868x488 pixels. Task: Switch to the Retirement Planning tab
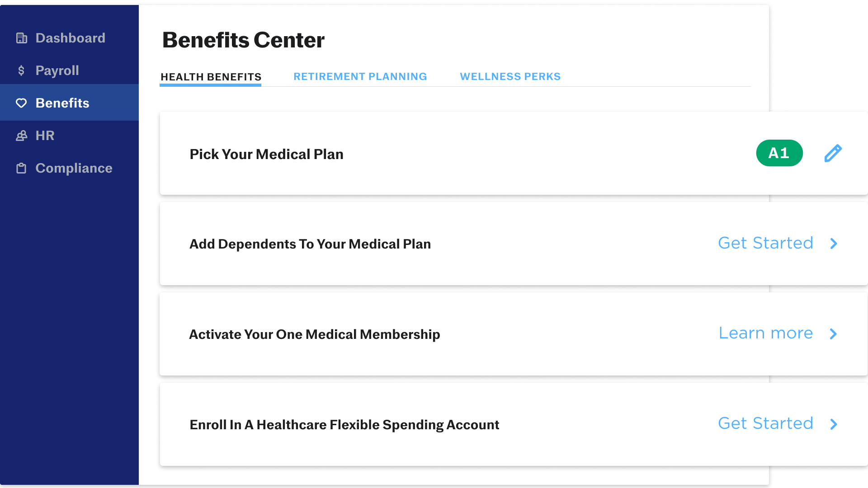point(360,76)
